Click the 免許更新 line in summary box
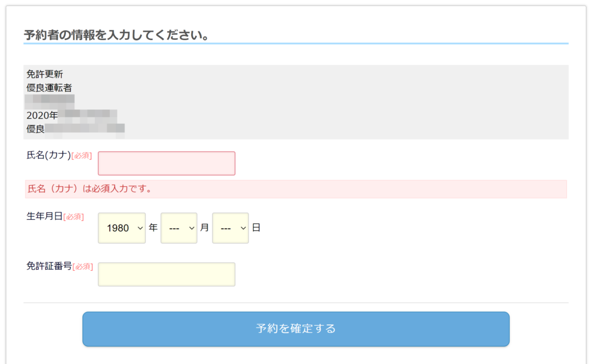This screenshot has height=364, width=593. (x=45, y=74)
